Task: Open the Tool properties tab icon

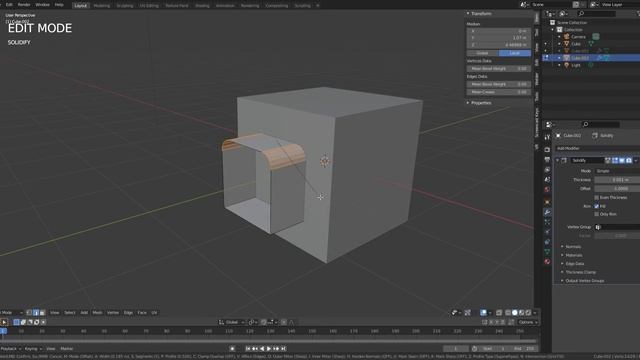Action: pyautogui.click(x=547, y=138)
